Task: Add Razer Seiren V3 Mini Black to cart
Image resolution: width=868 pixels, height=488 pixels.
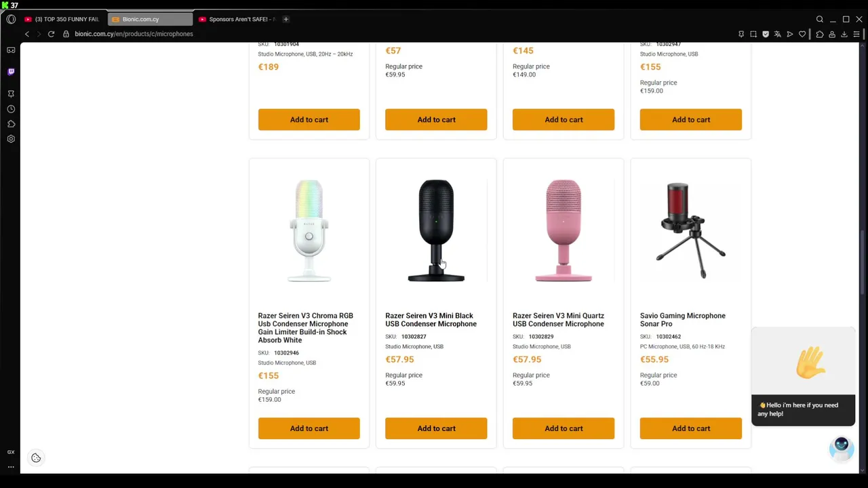Action: pos(436,428)
